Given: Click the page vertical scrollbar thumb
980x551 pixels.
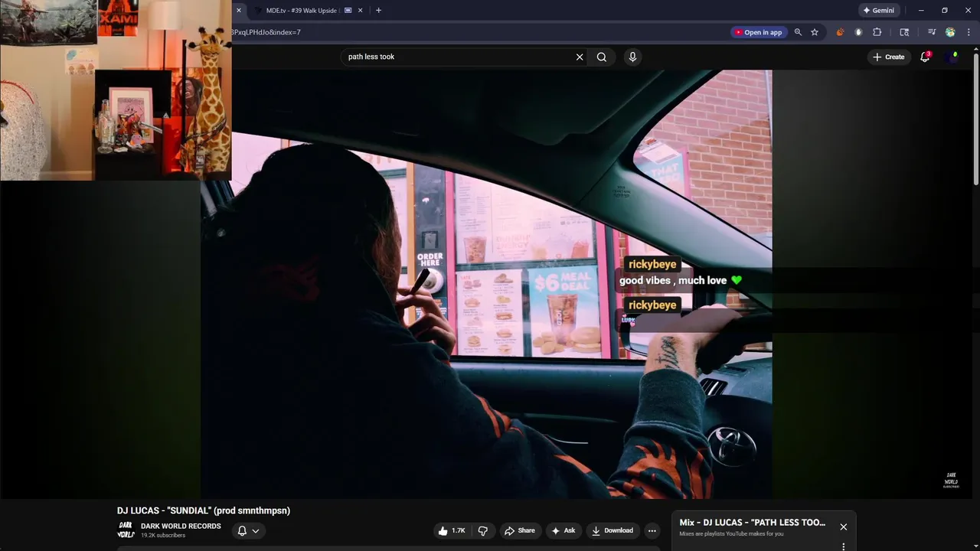Looking at the screenshot, I should point(975,118).
